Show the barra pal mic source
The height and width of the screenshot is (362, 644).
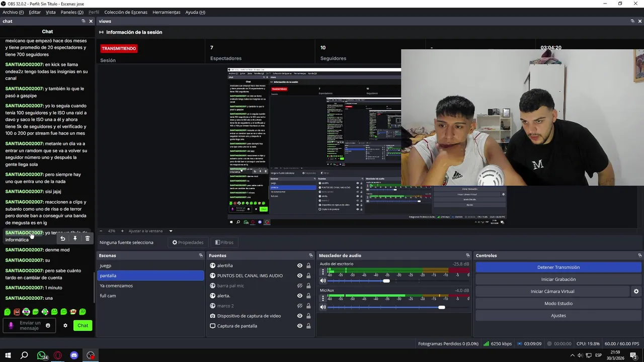300,286
